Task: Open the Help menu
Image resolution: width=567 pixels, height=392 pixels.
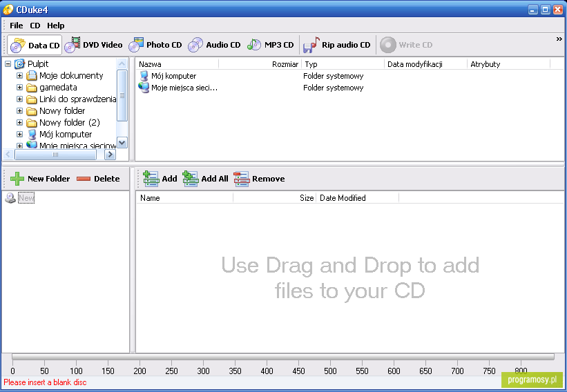Action: tap(56, 26)
